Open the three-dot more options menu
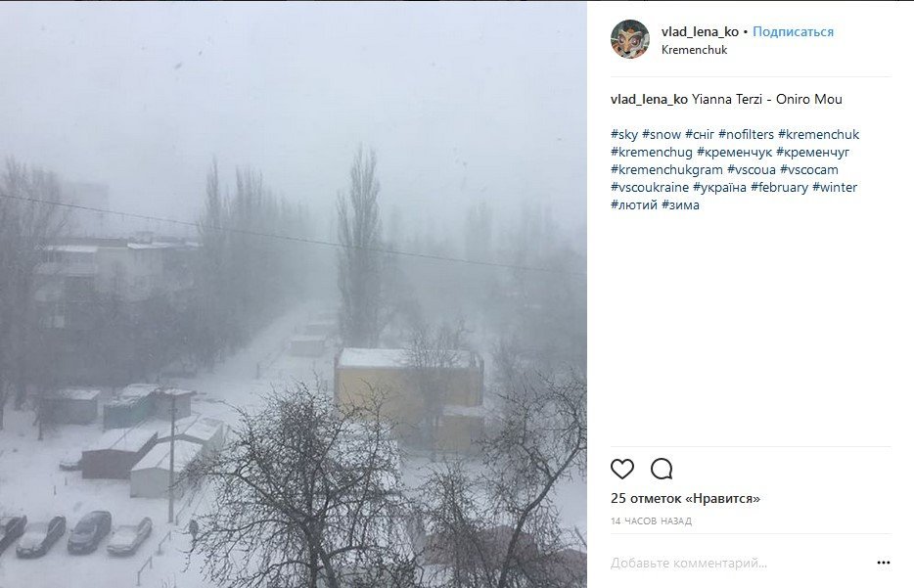 883,563
